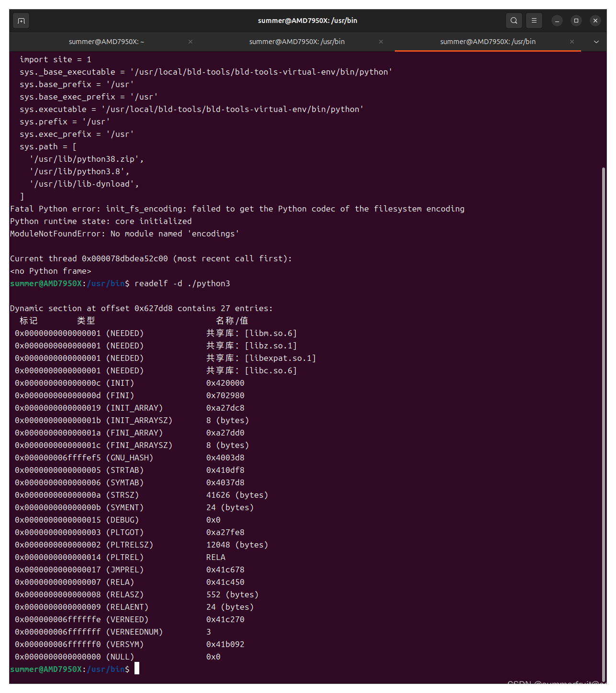
Task: Maximize the terminal window
Action: tap(576, 21)
